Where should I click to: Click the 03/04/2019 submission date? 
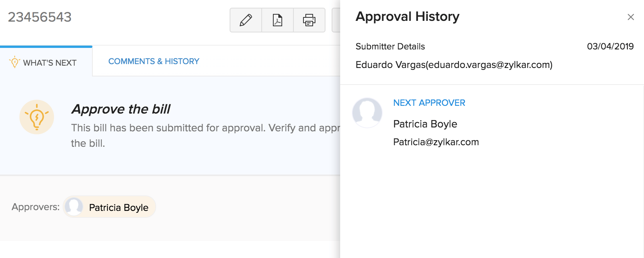[610, 46]
